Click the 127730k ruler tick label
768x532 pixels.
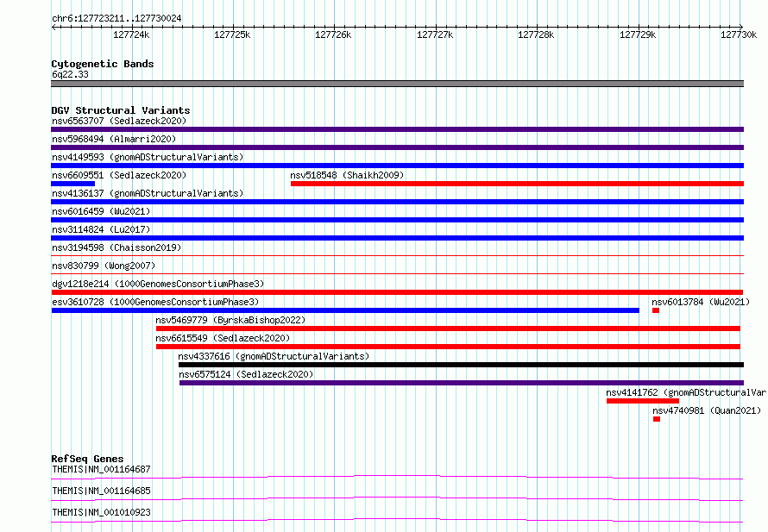[x=739, y=34]
